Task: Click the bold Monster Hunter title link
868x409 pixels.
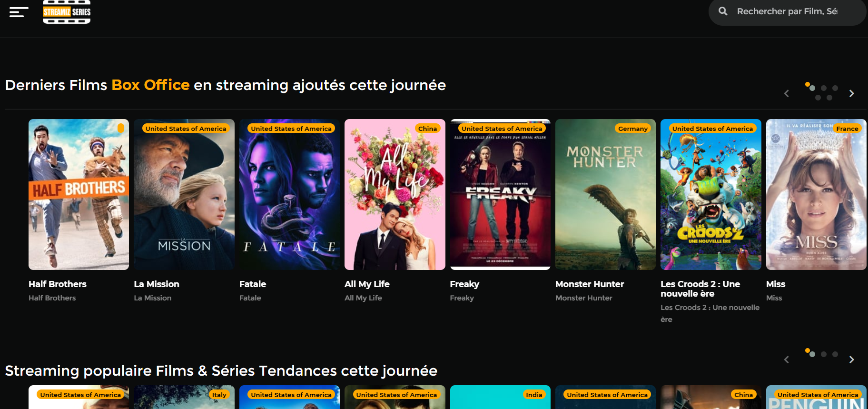Action: [590, 284]
